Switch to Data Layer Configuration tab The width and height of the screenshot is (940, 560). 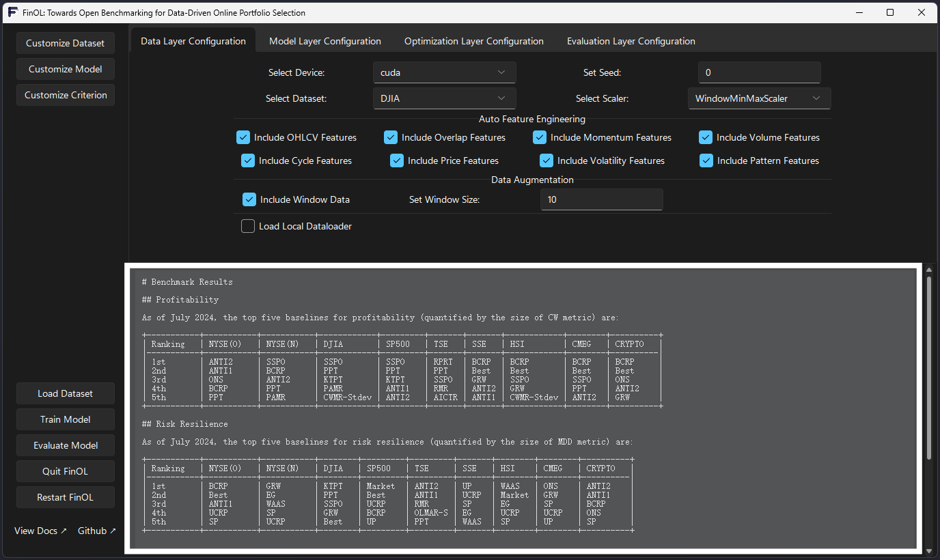[x=193, y=41]
